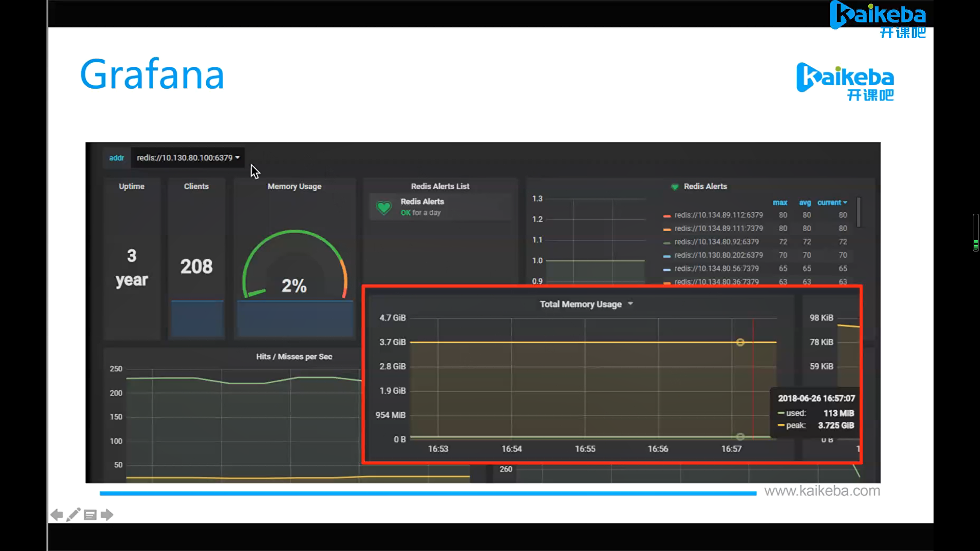Open the Redis Alerts list entry
The image size is (980, 551).
[x=422, y=202]
